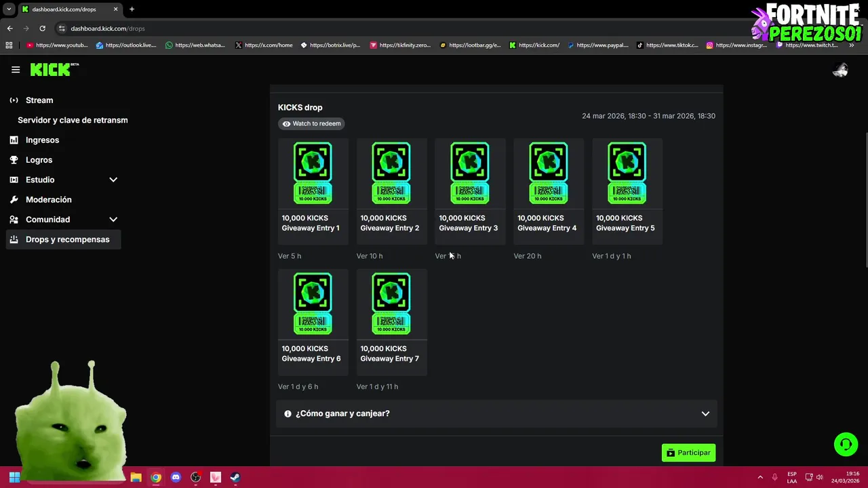Viewport: 868px width, 488px height.
Task: Open the taskbar clock showing 19:16
Action: (846, 477)
